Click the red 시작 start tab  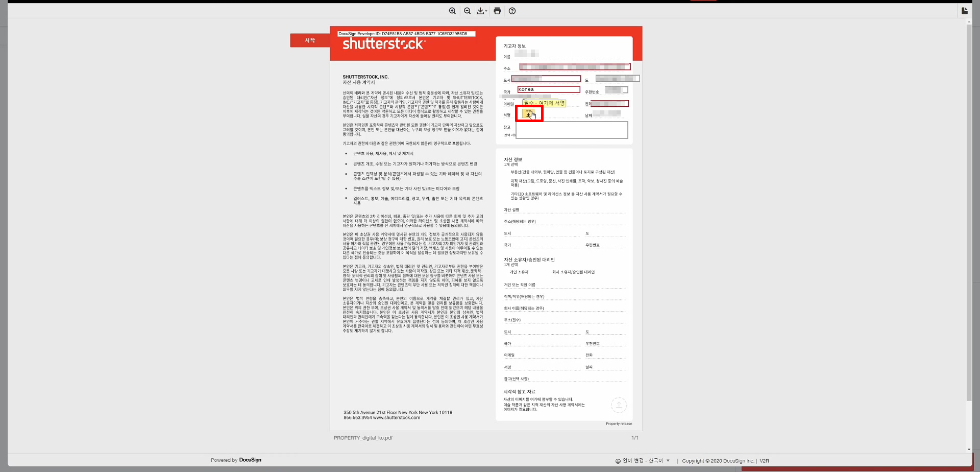pyautogui.click(x=310, y=40)
